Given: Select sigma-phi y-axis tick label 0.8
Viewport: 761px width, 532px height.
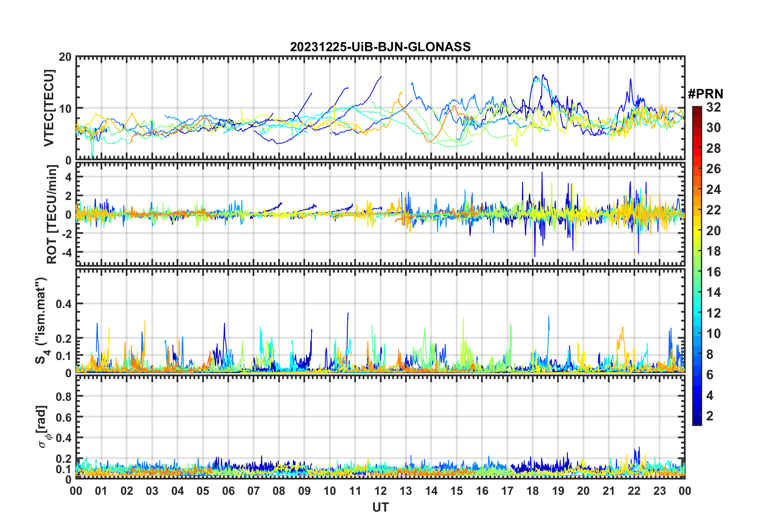Looking at the screenshot, I should (64, 396).
